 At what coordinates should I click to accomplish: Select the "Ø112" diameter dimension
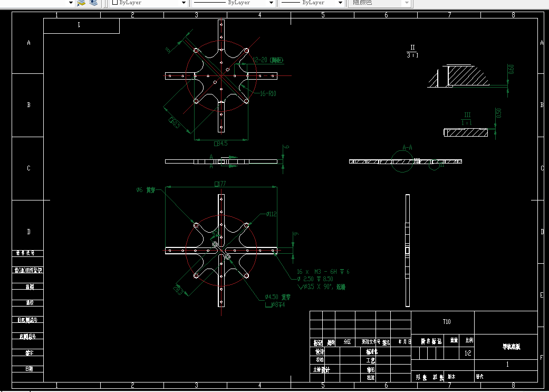(272, 214)
